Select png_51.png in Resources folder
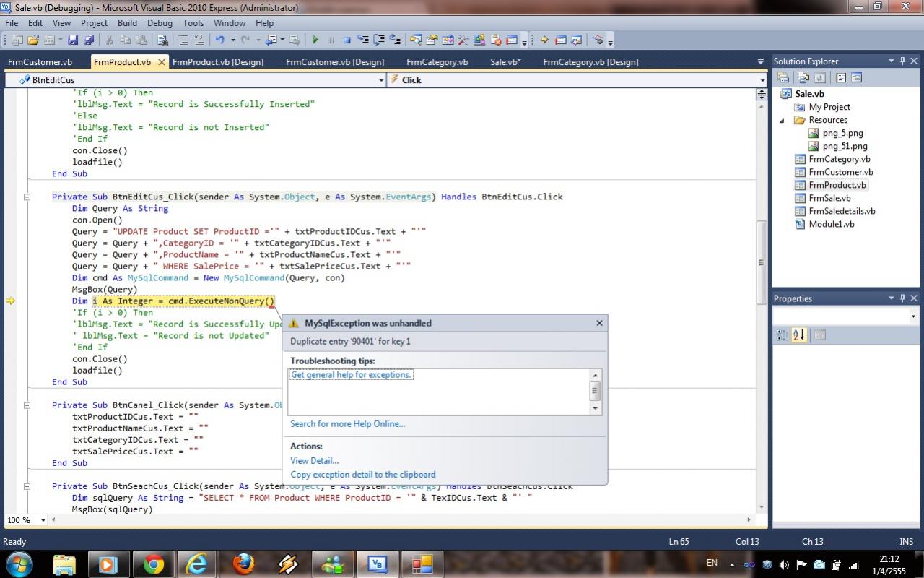The image size is (924, 578). tap(845, 147)
